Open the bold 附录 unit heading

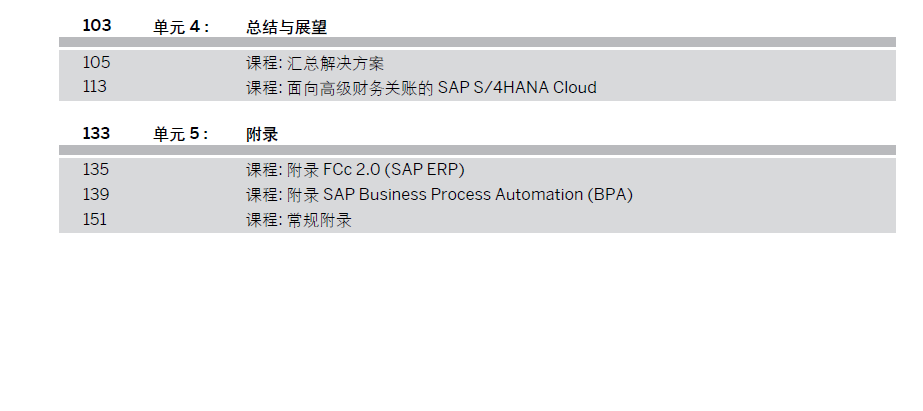(x=262, y=134)
